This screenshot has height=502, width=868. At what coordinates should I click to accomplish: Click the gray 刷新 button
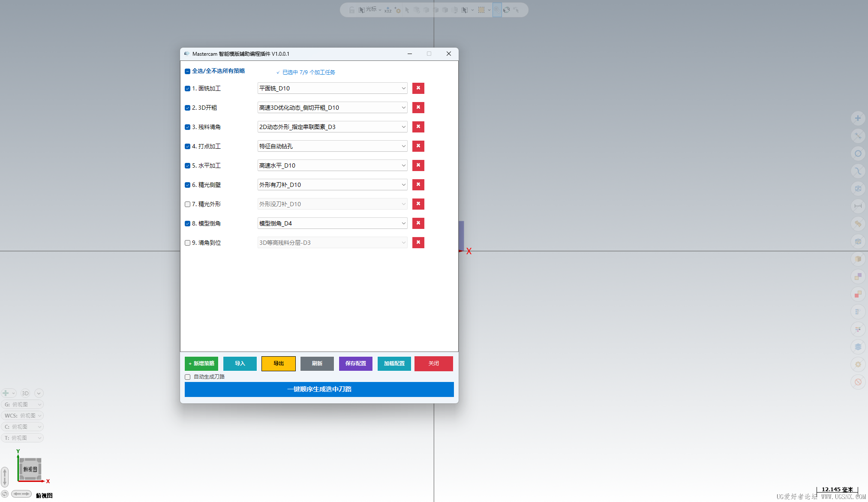[x=317, y=364]
